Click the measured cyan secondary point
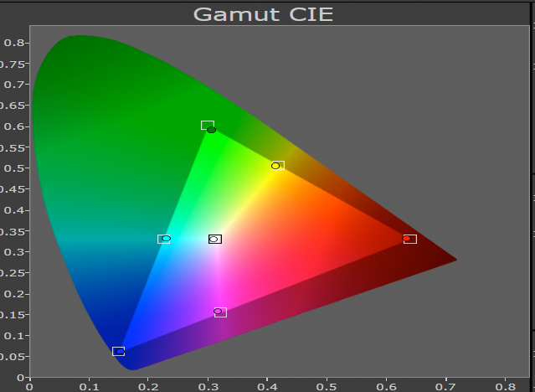 point(166,239)
